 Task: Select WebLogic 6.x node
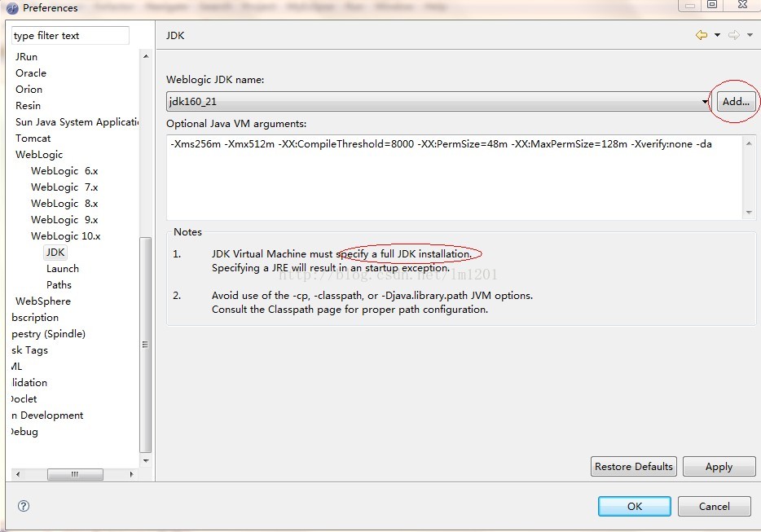pyautogui.click(x=64, y=171)
